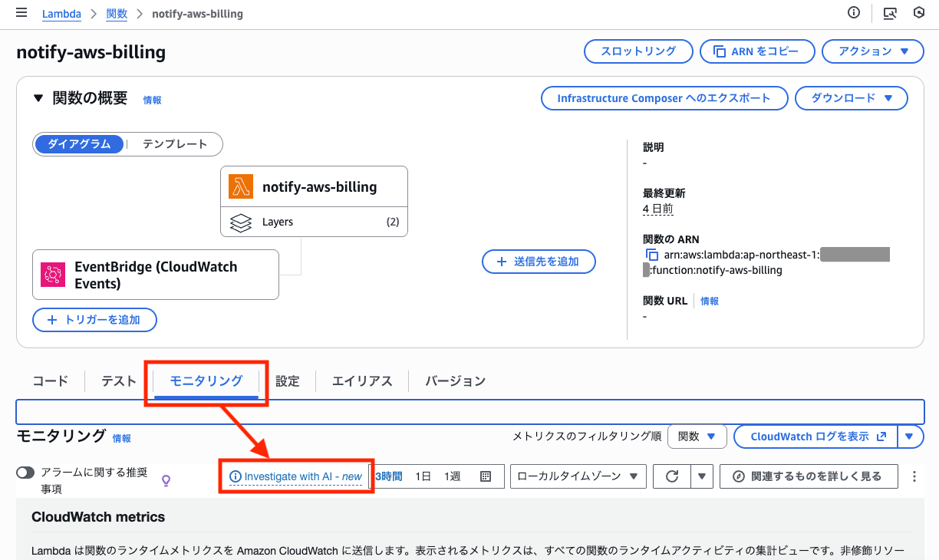Screen dimensions: 939x560
Task: Open the コード tab
Action: click(50, 381)
